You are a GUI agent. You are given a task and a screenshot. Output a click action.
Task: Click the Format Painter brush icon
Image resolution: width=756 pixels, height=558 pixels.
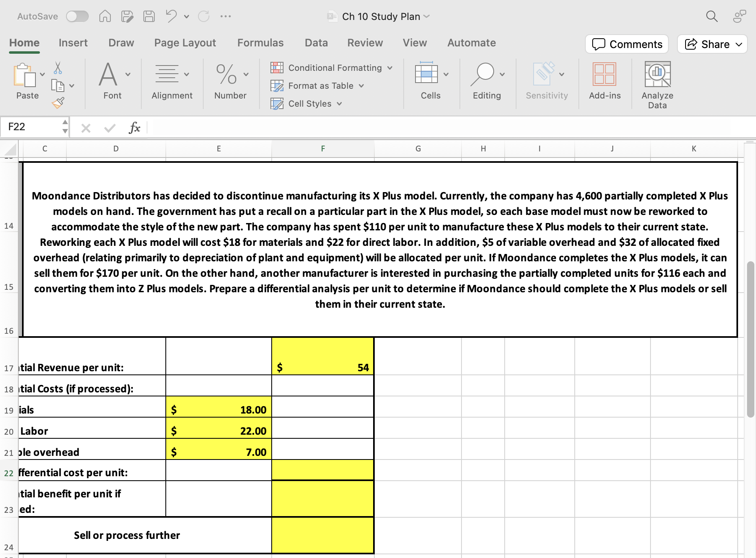pos(58,103)
